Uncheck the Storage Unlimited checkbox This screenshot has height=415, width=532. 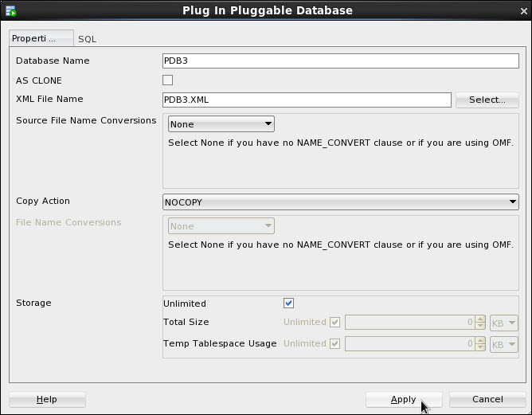point(289,303)
